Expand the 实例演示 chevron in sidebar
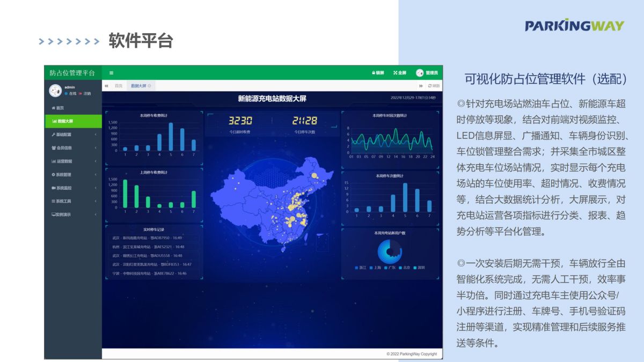Image resolution: width=644 pixels, height=362 pixels. click(96, 215)
